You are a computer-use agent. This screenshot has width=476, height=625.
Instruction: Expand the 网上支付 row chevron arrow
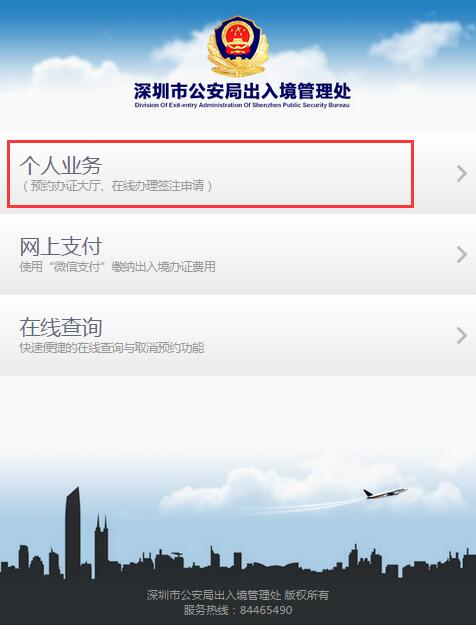pyautogui.click(x=462, y=254)
